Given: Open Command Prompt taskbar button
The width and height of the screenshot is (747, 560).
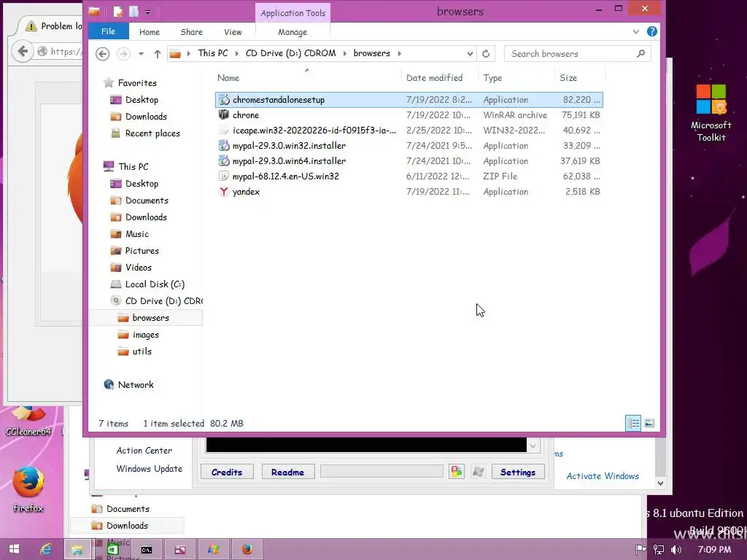Looking at the screenshot, I should 146,550.
